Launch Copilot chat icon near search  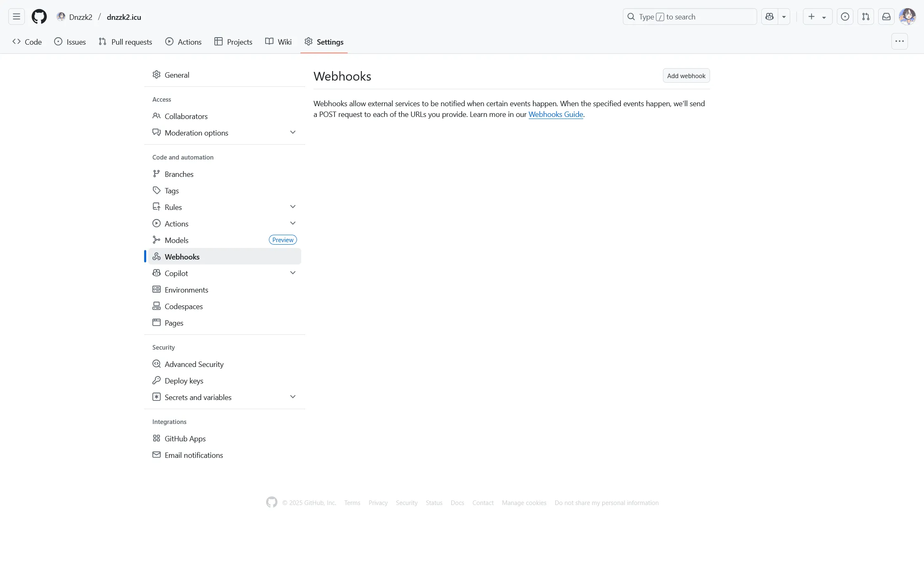point(769,17)
